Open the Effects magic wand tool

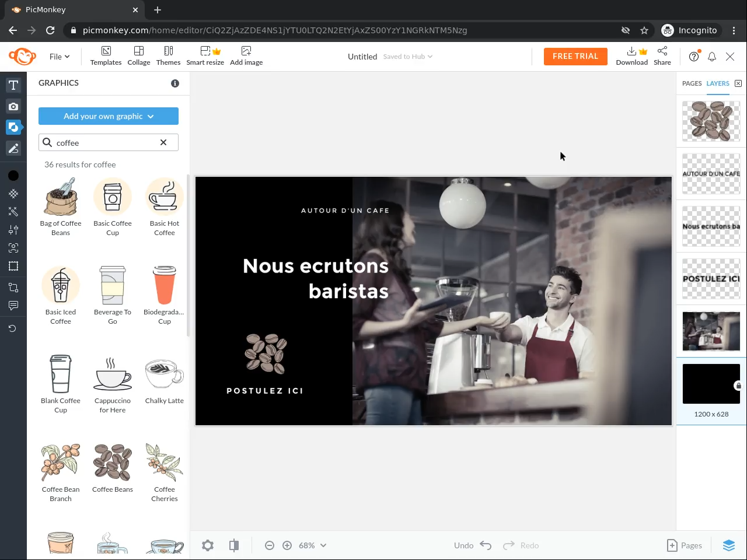click(x=13, y=212)
